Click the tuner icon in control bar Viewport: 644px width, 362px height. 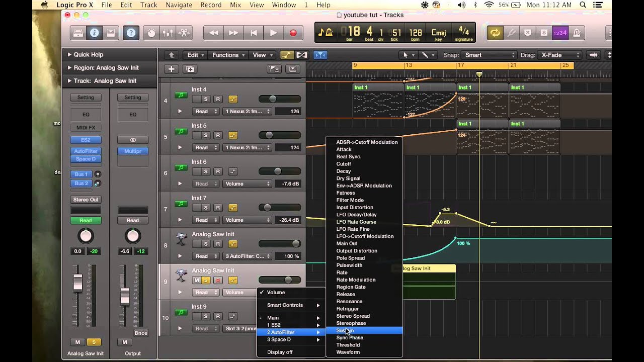click(512, 33)
